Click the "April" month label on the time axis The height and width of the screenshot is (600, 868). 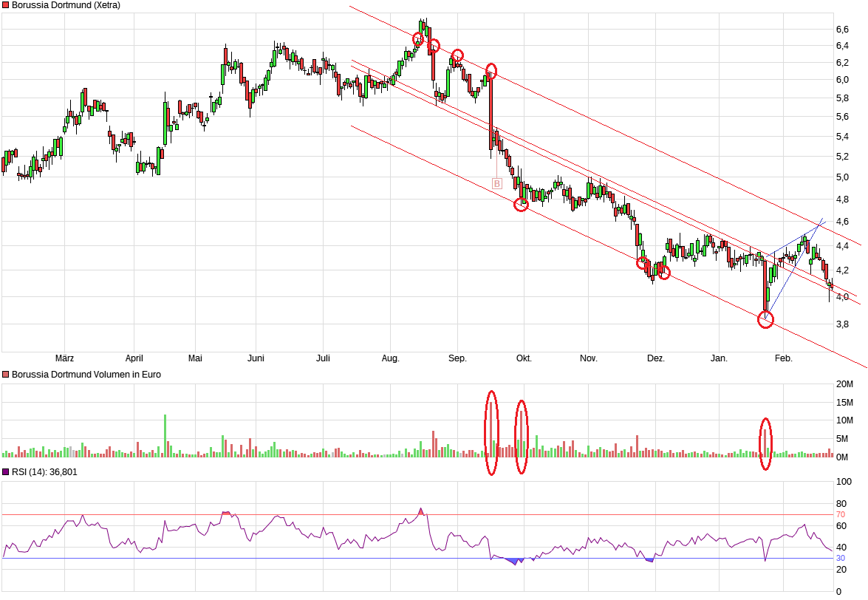pos(134,358)
